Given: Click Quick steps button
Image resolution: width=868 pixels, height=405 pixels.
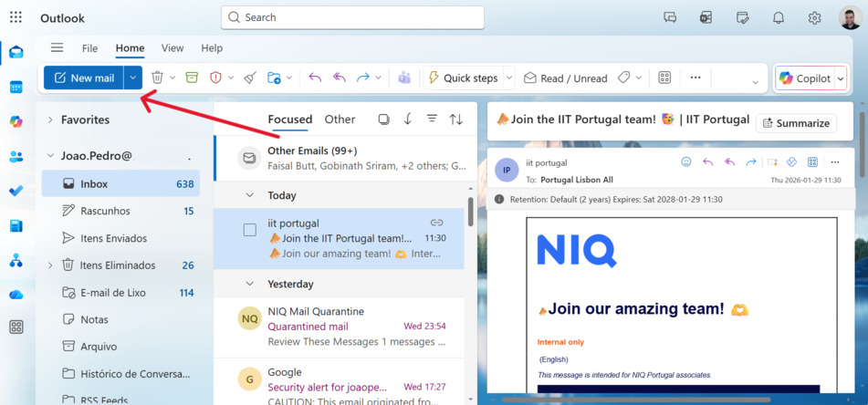Looking at the screenshot, I should (464, 78).
